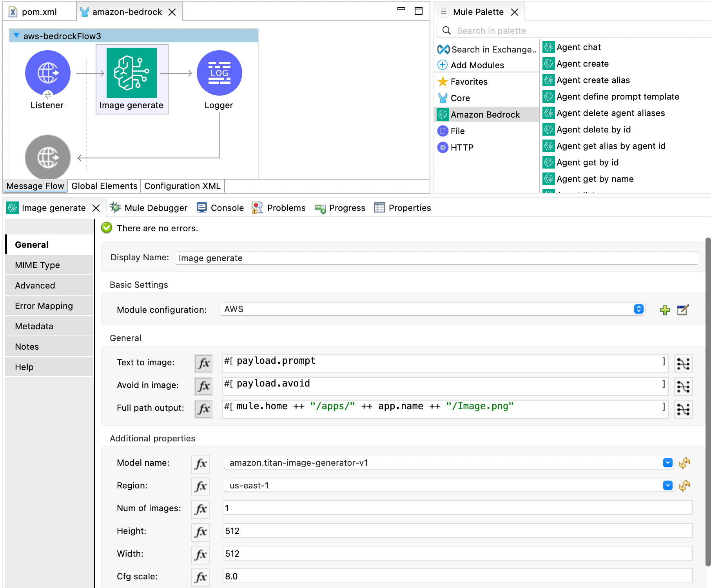Edit the AWS module configuration
Image resolution: width=711 pixels, height=588 pixels.
683,310
